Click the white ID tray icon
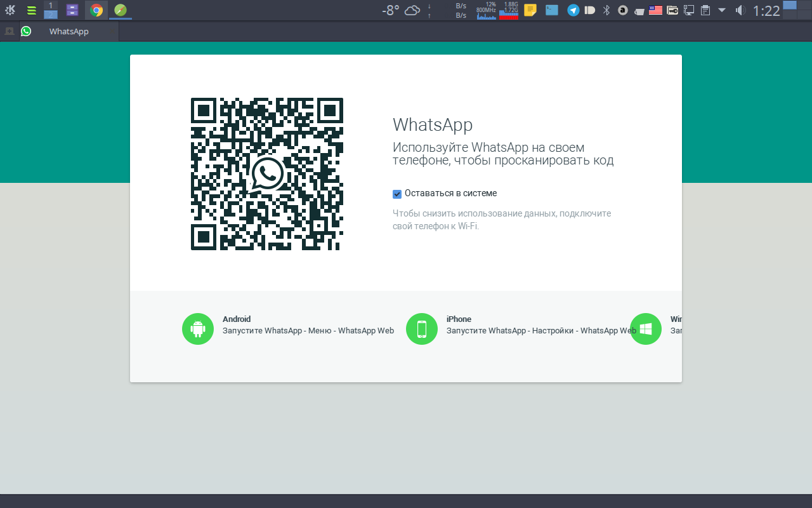 coord(590,10)
